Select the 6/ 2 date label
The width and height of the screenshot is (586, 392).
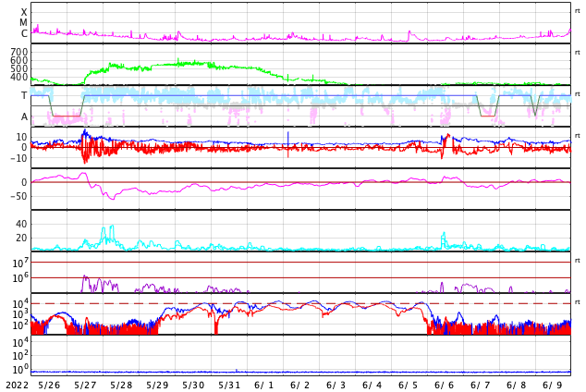[x=300, y=386]
